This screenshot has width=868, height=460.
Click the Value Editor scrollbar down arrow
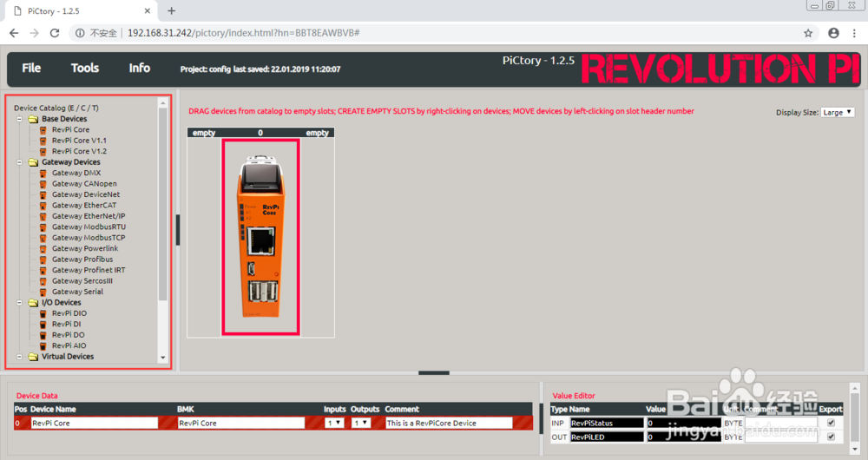(855, 449)
